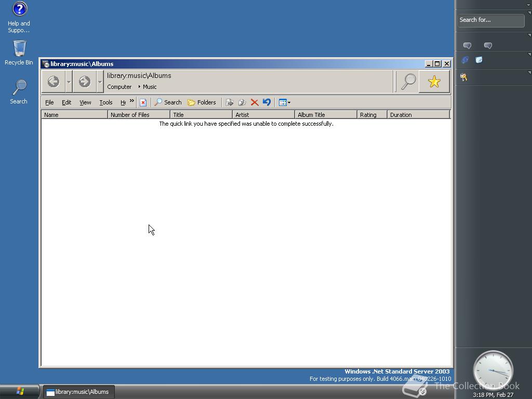Click the Back navigation arrow button

pos(54,82)
